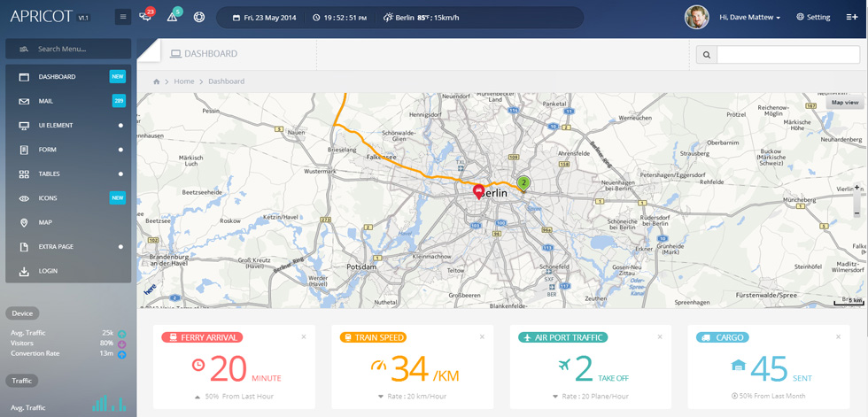Click the Tables grid icon

[24, 174]
